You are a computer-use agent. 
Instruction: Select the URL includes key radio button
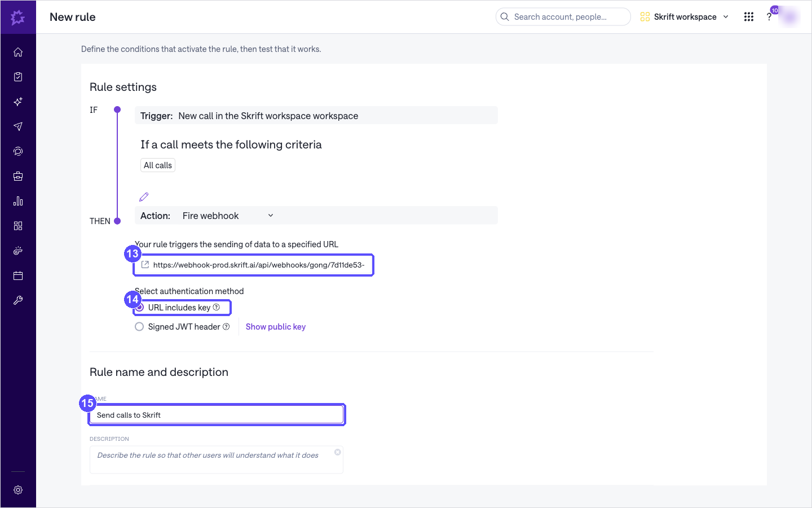coord(139,308)
